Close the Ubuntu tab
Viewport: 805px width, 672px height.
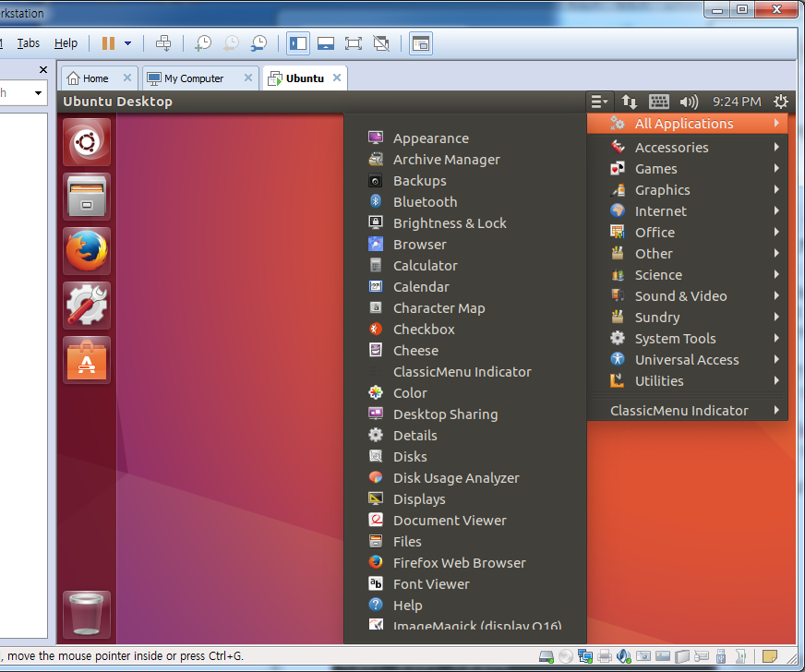pos(337,78)
